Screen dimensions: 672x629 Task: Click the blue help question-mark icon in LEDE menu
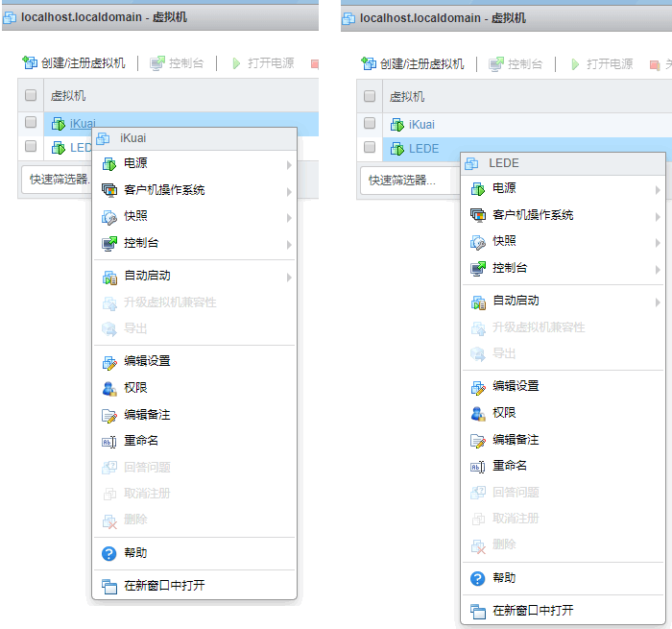coord(477,578)
